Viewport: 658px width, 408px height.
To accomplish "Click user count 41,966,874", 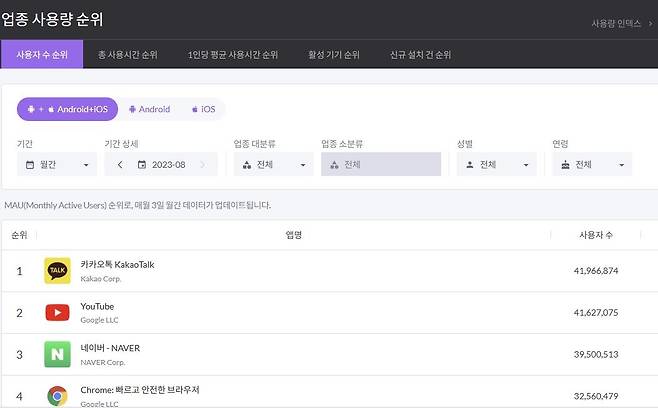I will [x=596, y=271].
